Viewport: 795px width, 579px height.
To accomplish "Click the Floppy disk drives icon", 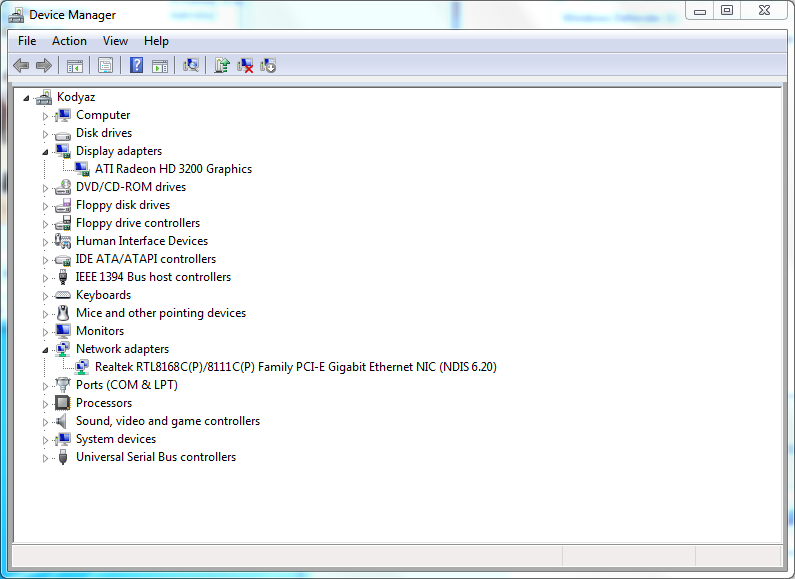I will 63,205.
